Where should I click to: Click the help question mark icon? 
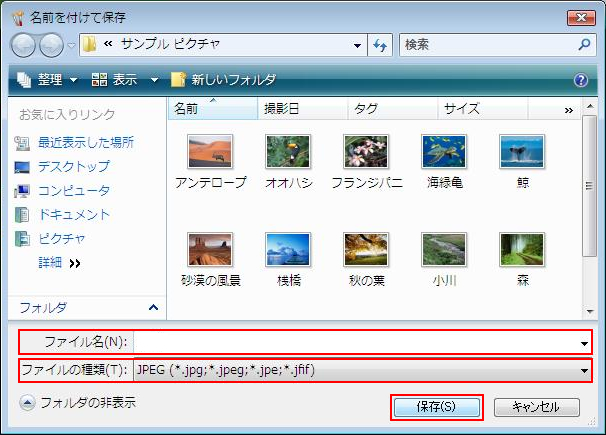tap(581, 80)
